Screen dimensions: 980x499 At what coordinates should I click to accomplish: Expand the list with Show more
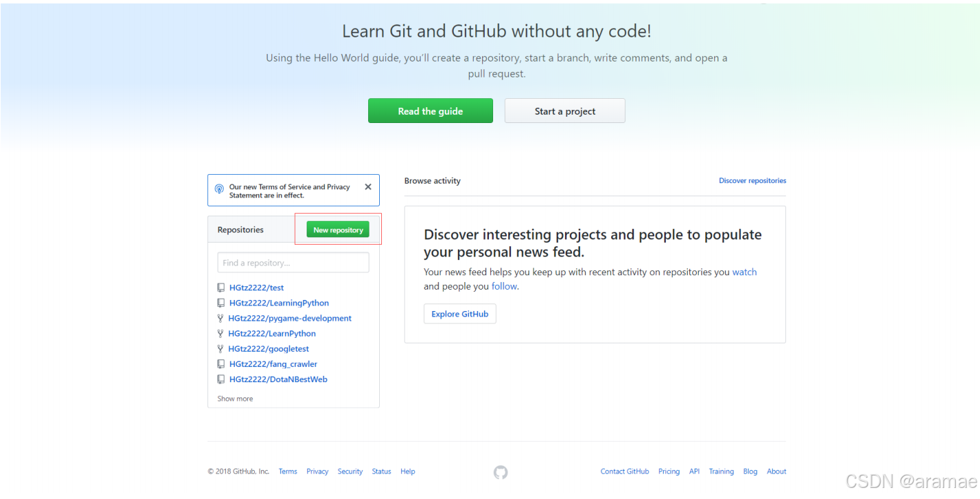point(235,399)
